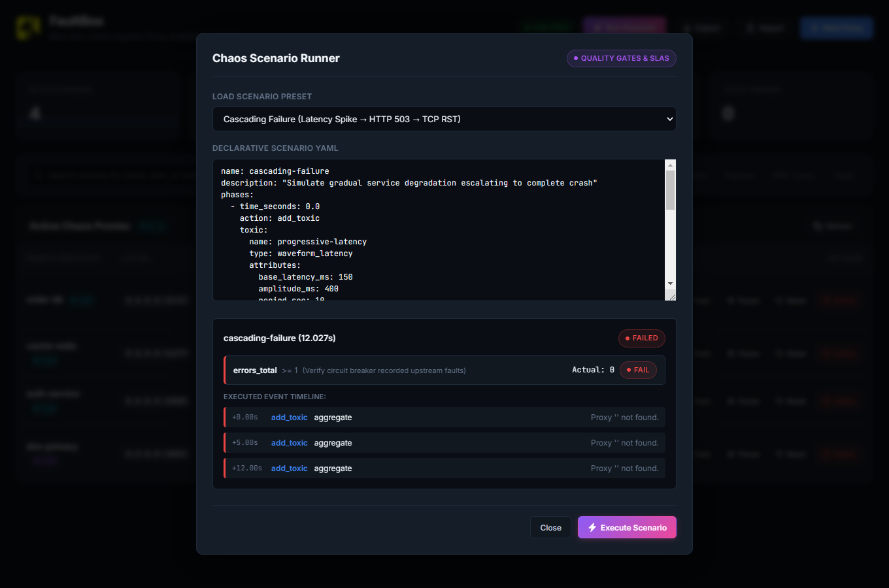Click the "EXECUTED EVENT TIMELINE:" label
The image size is (889, 588).
(x=275, y=397)
